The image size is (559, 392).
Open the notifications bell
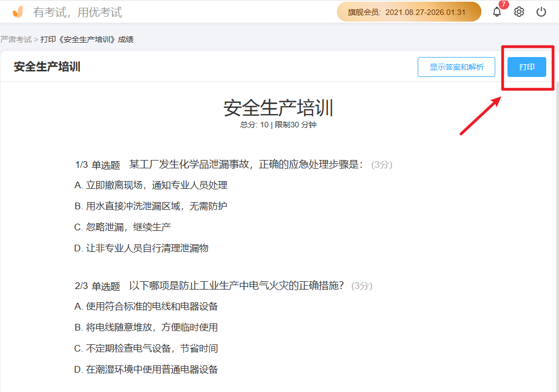tap(496, 12)
